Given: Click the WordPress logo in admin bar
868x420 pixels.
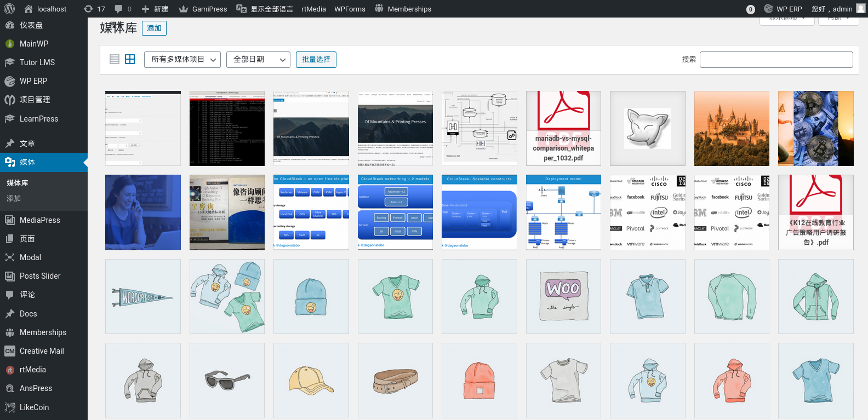Looking at the screenshot, I should click(x=9, y=9).
